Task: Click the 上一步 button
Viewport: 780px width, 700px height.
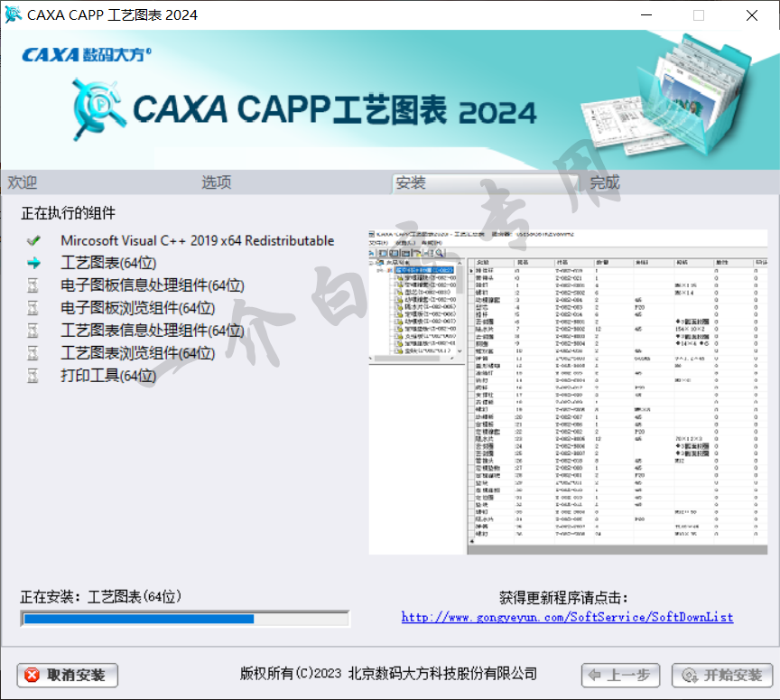Action: [x=620, y=675]
